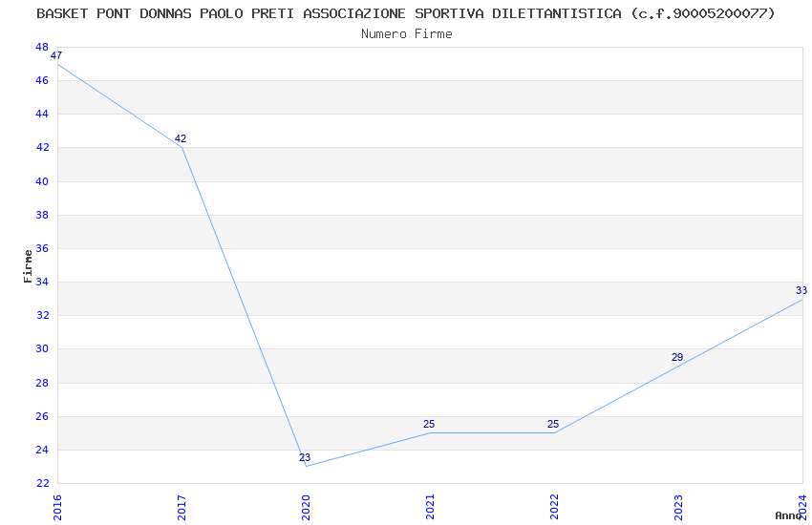Click y-axis tick value 36
Image resolution: width=812 pixels, height=525 pixels.
click(42, 248)
